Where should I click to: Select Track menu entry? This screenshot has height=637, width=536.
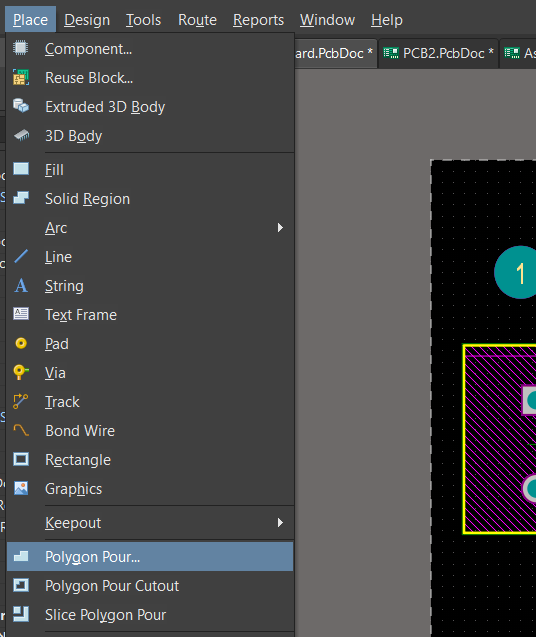click(x=150, y=402)
